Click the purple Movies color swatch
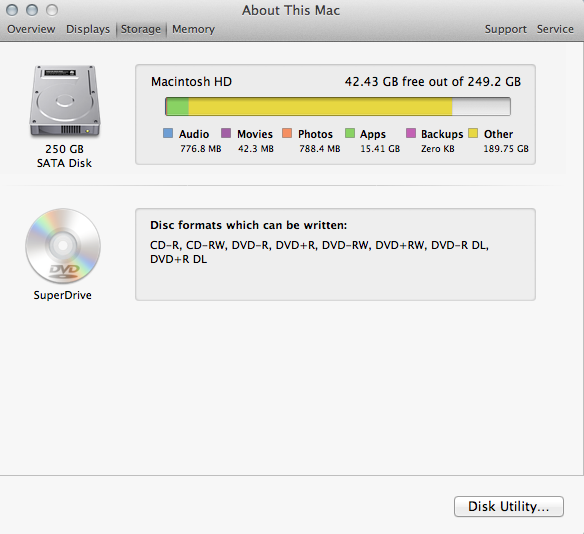This screenshot has height=534, width=584. pos(226,133)
